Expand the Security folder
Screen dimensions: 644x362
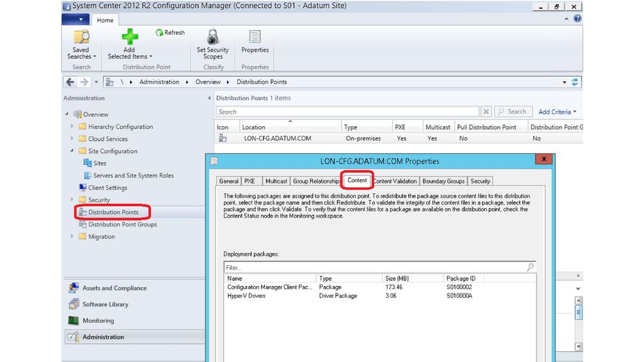tap(72, 199)
